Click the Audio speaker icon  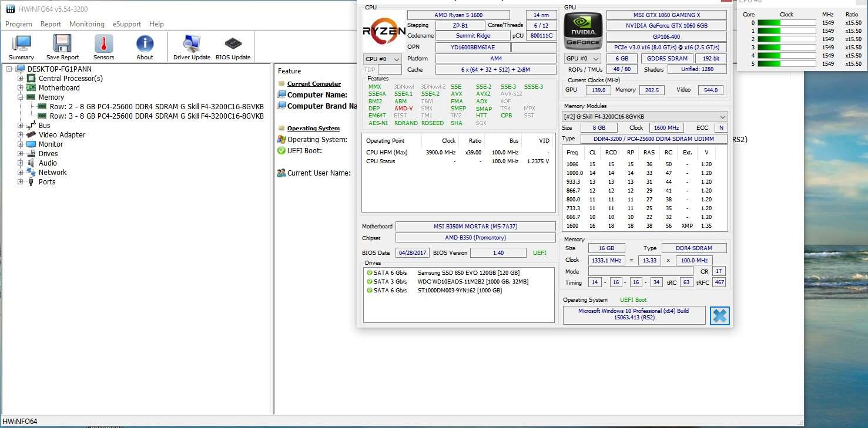(32, 163)
